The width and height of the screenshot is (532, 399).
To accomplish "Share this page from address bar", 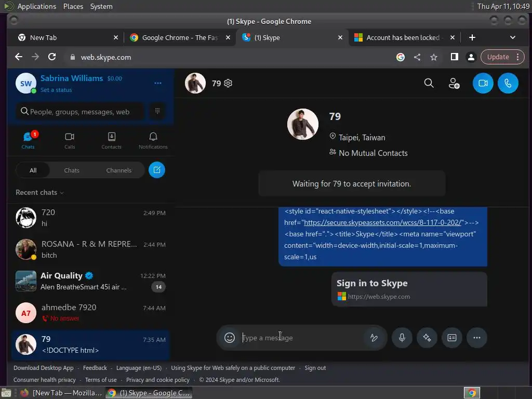I will click(x=417, y=57).
